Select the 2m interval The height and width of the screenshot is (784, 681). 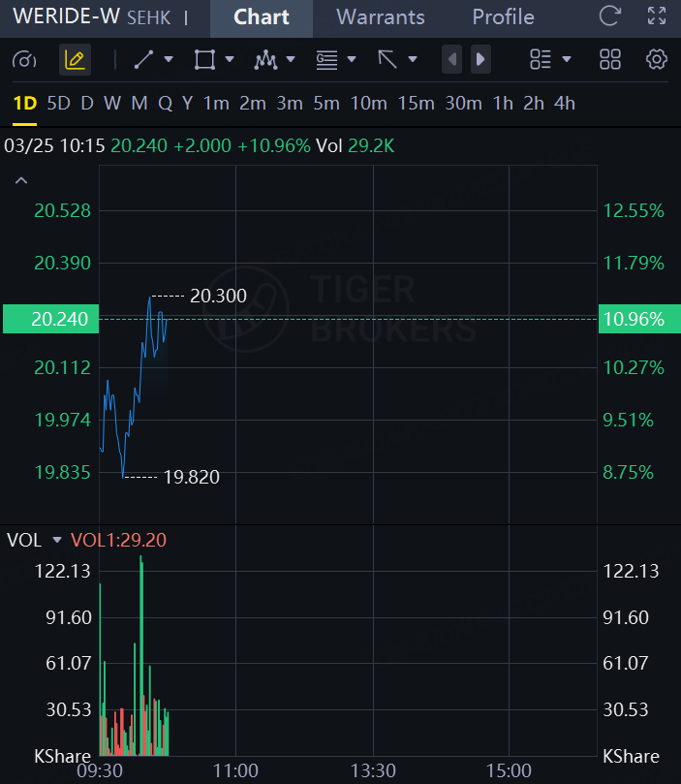click(x=252, y=104)
